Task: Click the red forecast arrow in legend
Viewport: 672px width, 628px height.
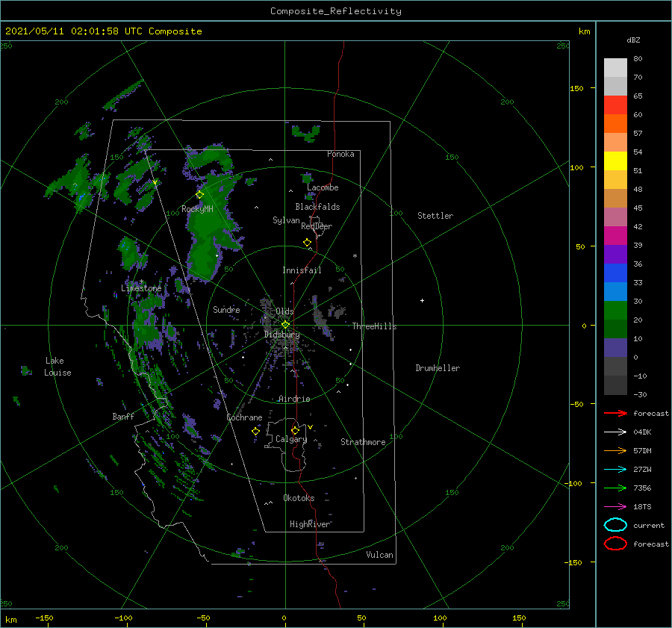Action: 615,413
